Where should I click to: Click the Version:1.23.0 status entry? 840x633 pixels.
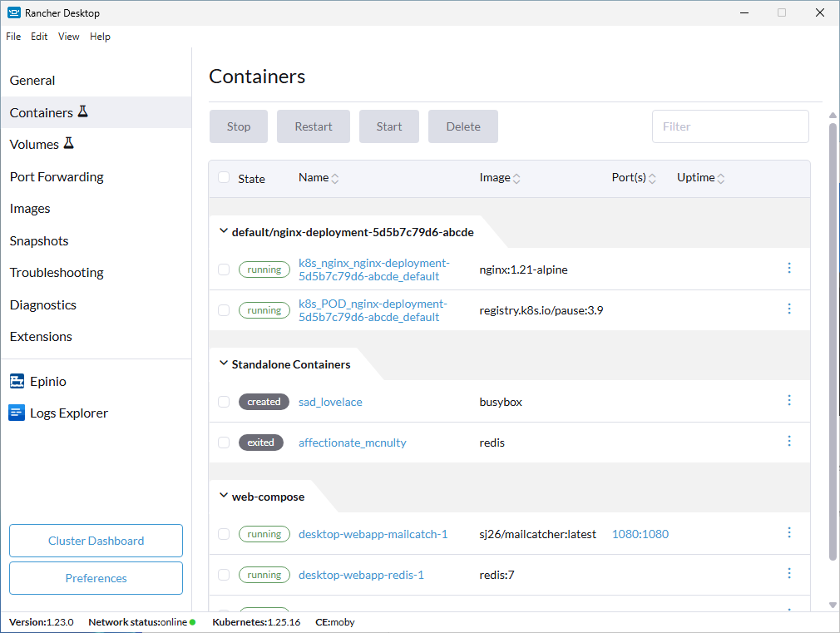pyautogui.click(x=42, y=622)
